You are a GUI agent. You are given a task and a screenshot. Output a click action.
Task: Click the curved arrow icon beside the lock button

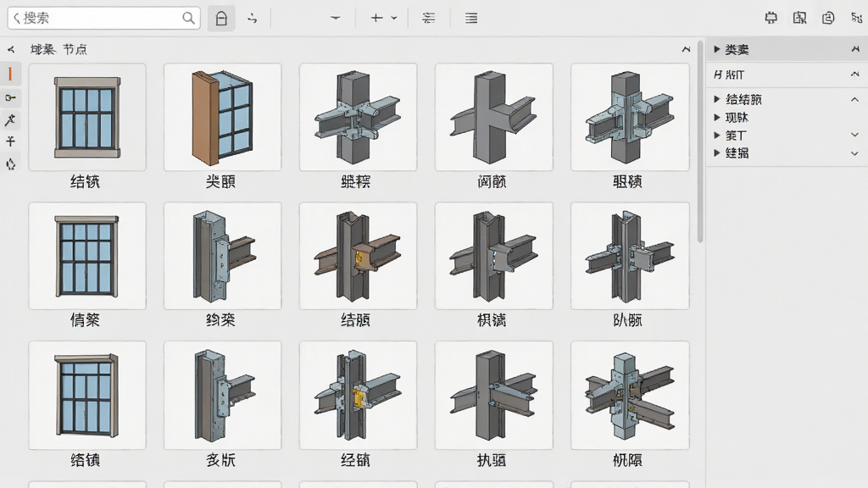[x=253, y=19]
